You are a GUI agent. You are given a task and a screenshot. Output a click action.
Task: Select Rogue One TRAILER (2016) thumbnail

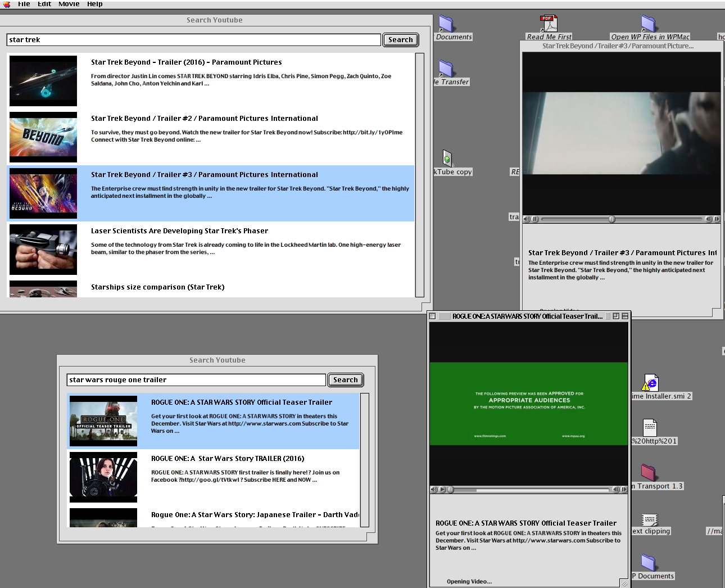tap(103, 477)
